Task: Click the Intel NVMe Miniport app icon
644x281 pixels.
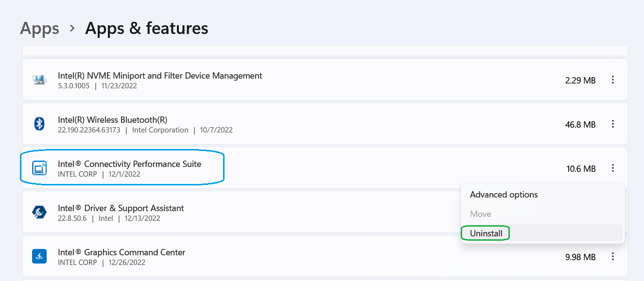Action: [x=39, y=80]
